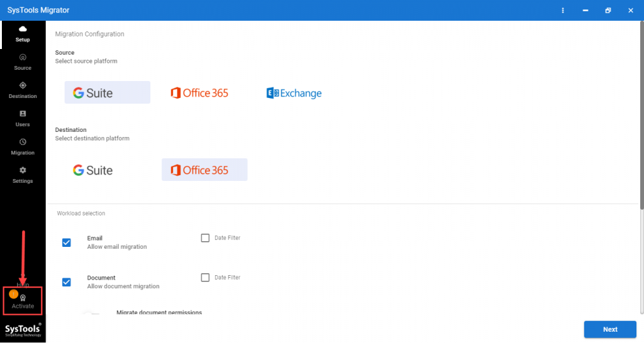Open Settings gear in the sidebar

[x=23, y=171]
